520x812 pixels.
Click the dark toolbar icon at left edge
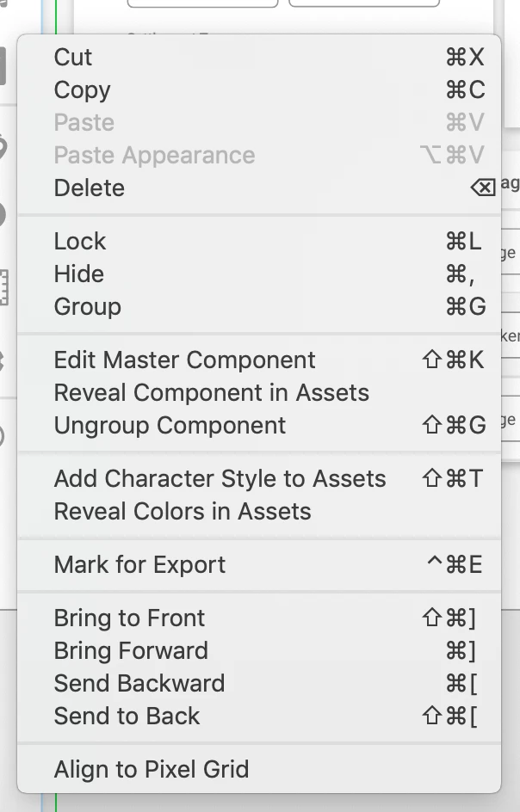[4, 66]
